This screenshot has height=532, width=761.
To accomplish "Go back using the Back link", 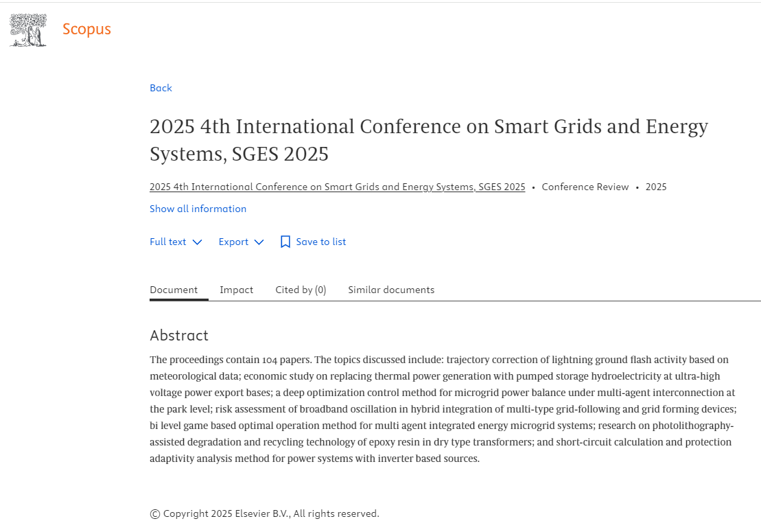I will point(161,88).
